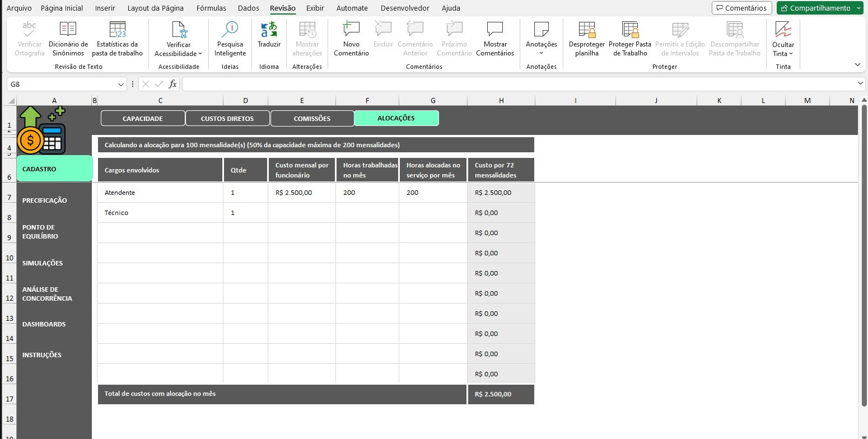Add a Novo Comentário

pos(351,39)
